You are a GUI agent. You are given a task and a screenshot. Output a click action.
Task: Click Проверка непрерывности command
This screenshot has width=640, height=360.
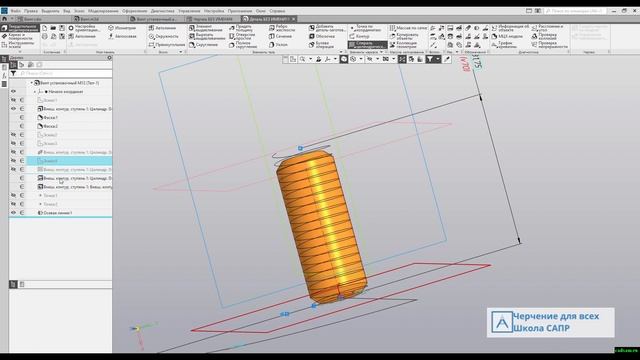[549, 45]
